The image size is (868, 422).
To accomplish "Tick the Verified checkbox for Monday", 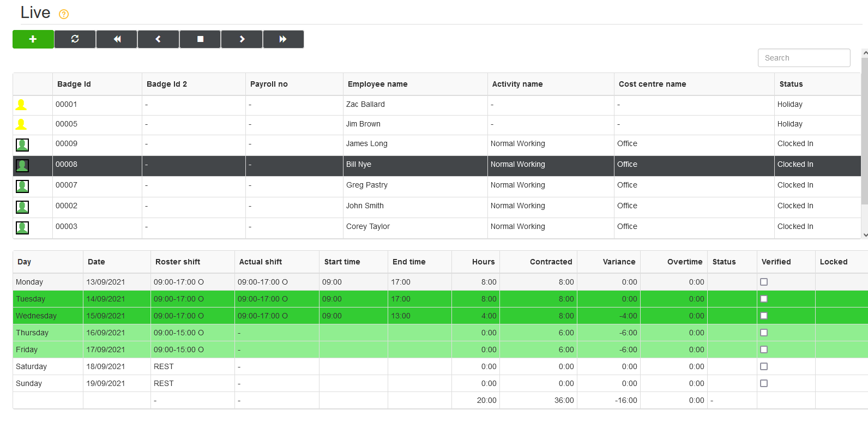I will (x=764, y=282).
